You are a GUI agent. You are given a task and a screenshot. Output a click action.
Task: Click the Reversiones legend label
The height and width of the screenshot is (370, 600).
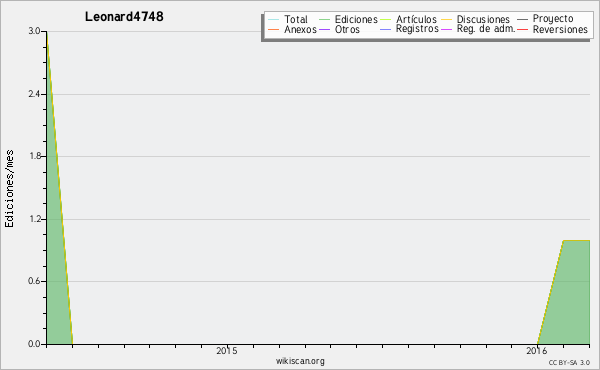pyautogui.click(x=560, y=29)
